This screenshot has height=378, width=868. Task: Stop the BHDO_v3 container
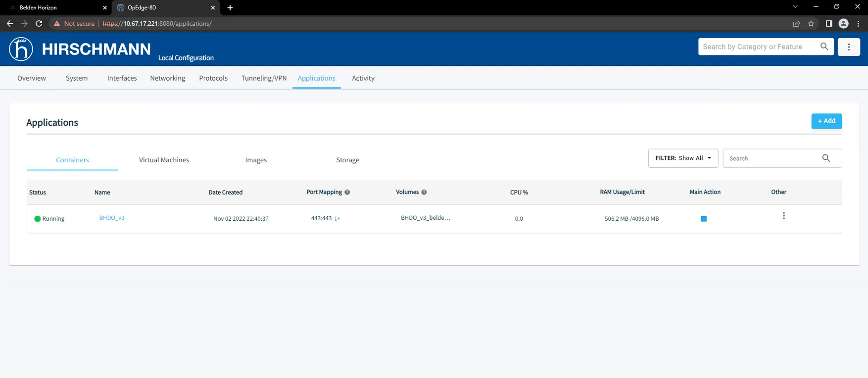tap(704, 219)
